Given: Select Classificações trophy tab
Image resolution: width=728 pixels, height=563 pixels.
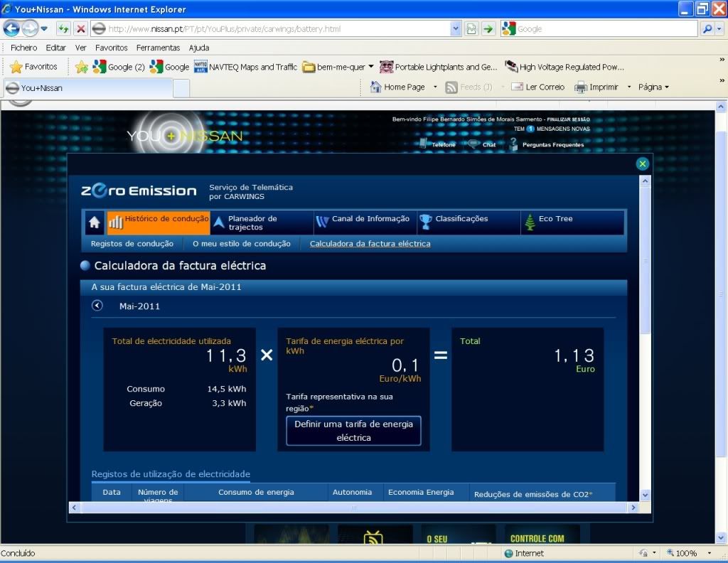Looking at the screenshot, I should 469,222.
